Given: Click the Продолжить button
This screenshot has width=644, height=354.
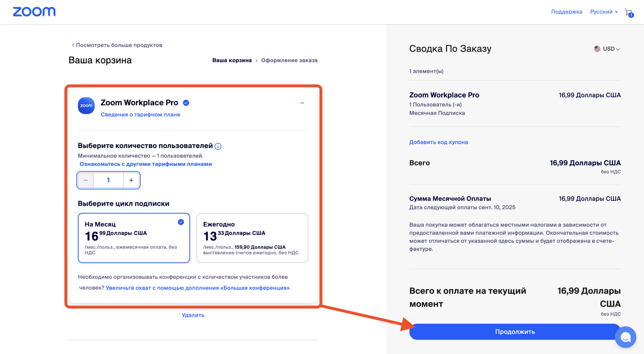Looking at the screenshot, I should pyautogui.click(x=515, y=332).
